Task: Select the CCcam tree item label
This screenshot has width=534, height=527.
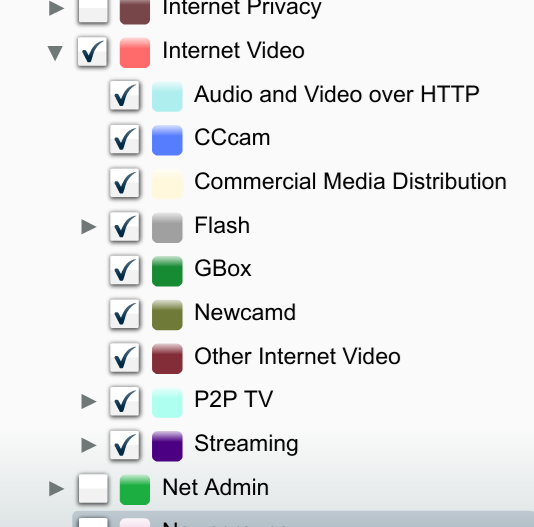Action: 232,138
